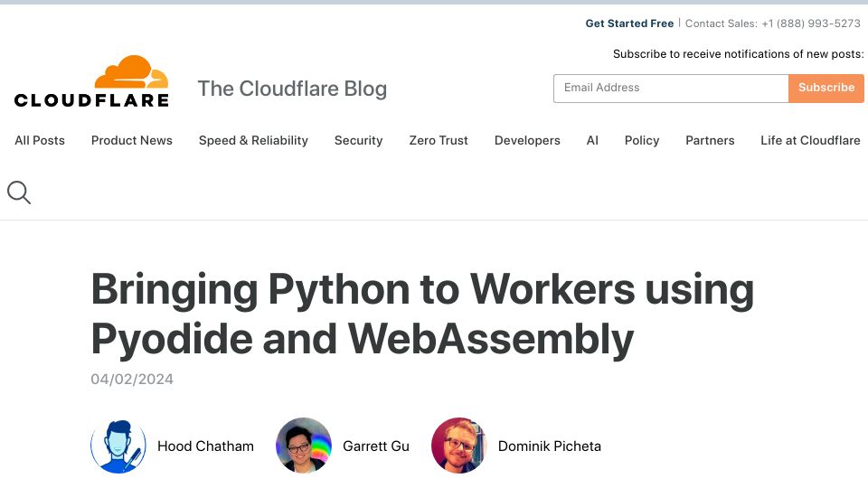This screenshot has height=488, width=868.
Task: Click Hood Chatham's avatar
Action: click(118, 446)
